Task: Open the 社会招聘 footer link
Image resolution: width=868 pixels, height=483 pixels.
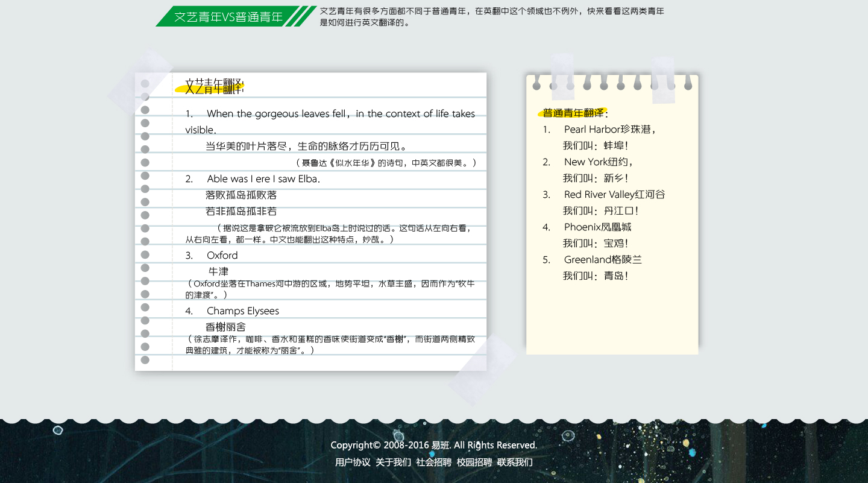Action: (x=433, y=462)
